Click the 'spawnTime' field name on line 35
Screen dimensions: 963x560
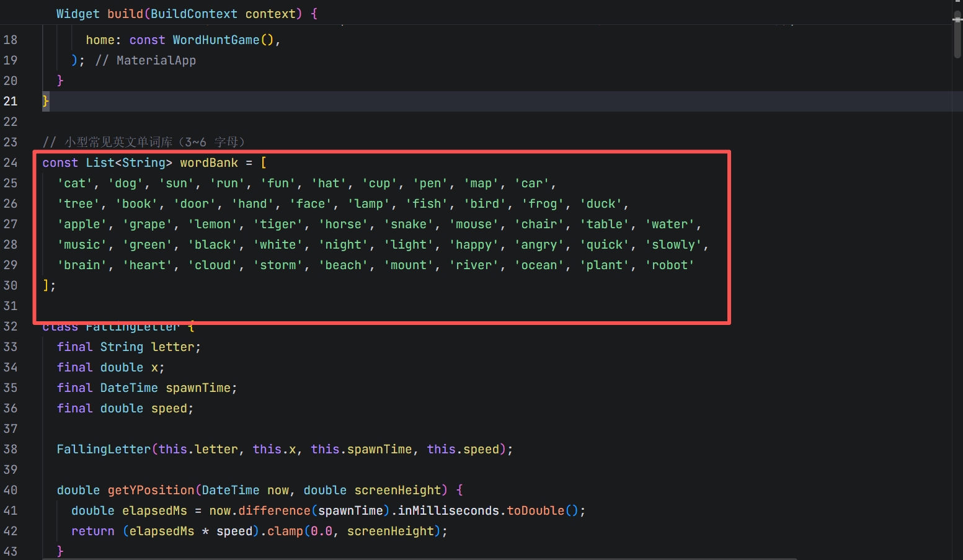coord(198,388)
